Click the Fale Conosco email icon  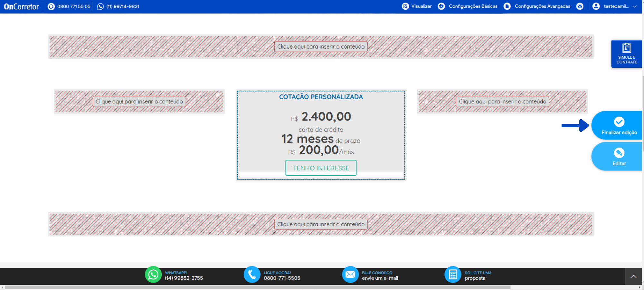pyautogui.click(x=350, y=275)
